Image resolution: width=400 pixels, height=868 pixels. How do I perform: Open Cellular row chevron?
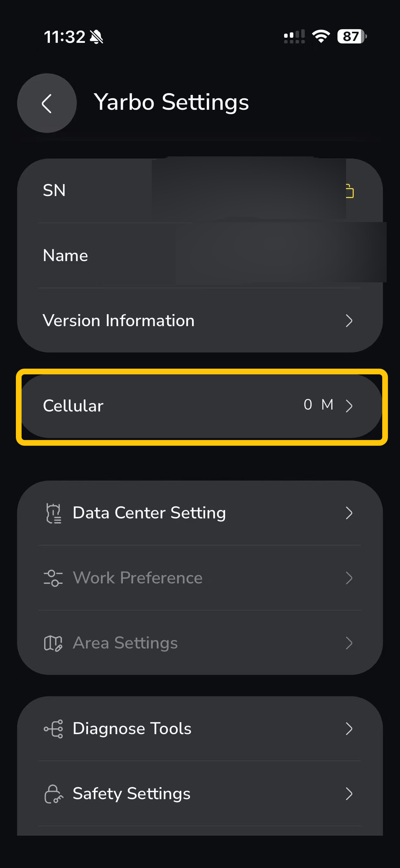pos(349,406)
